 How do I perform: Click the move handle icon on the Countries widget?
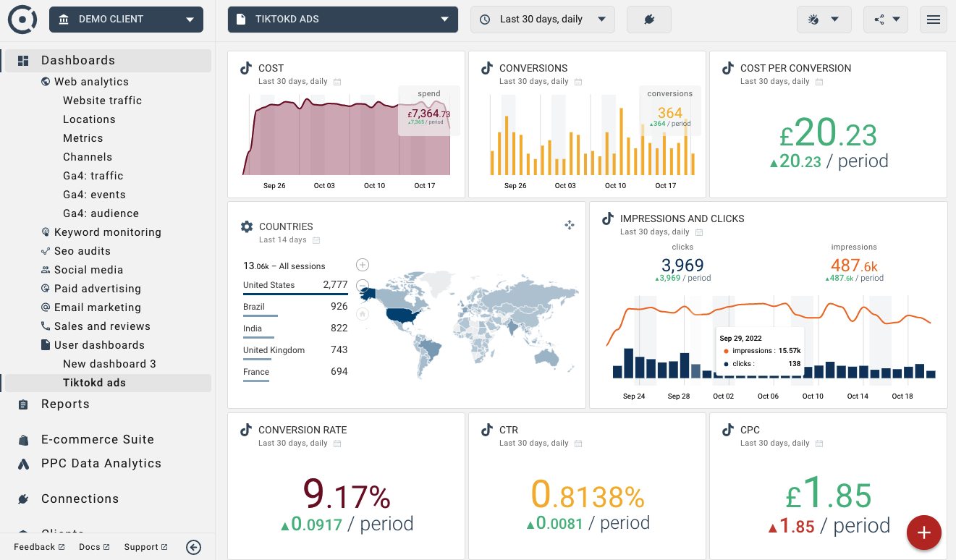pos(570,226)
